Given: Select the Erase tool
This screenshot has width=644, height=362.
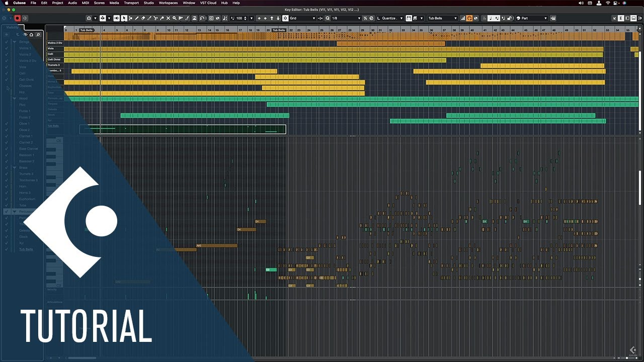Looking at the screenshot, I should point(143,18).
